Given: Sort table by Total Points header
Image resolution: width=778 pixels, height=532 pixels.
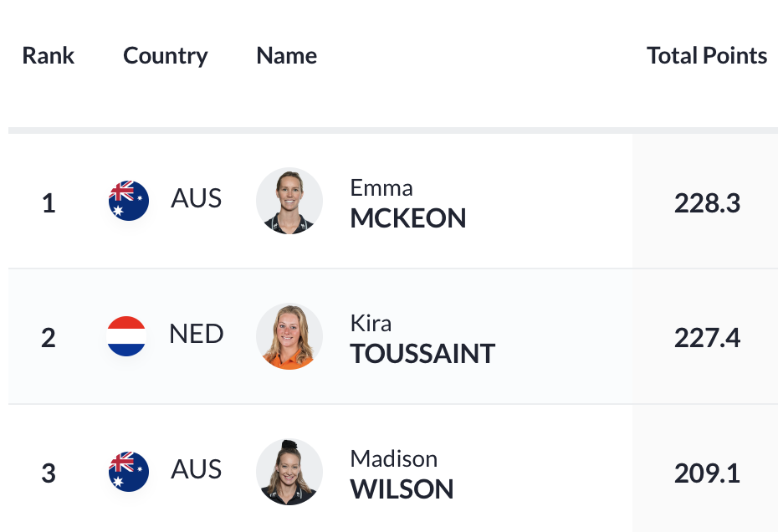Looking at the screenshot, I should tap(707, 55).
